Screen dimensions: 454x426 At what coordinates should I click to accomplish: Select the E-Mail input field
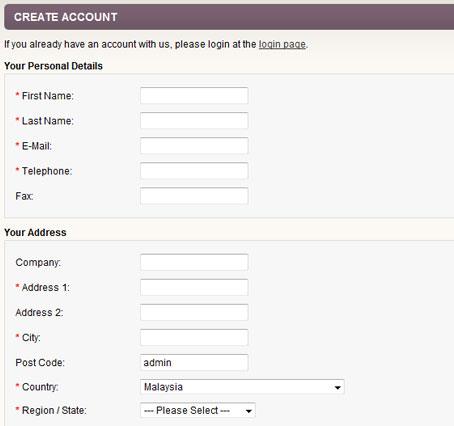pos(194,146)
